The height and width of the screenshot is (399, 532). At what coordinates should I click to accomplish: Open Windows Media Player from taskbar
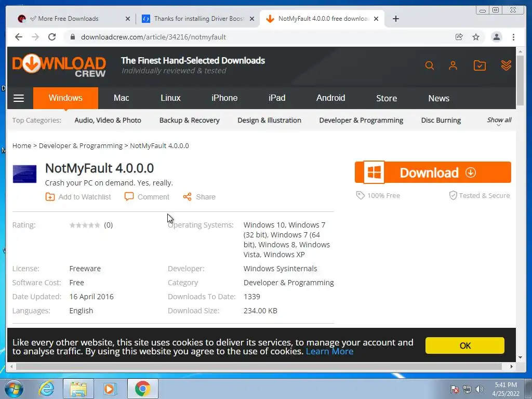(x=110, y=389)
